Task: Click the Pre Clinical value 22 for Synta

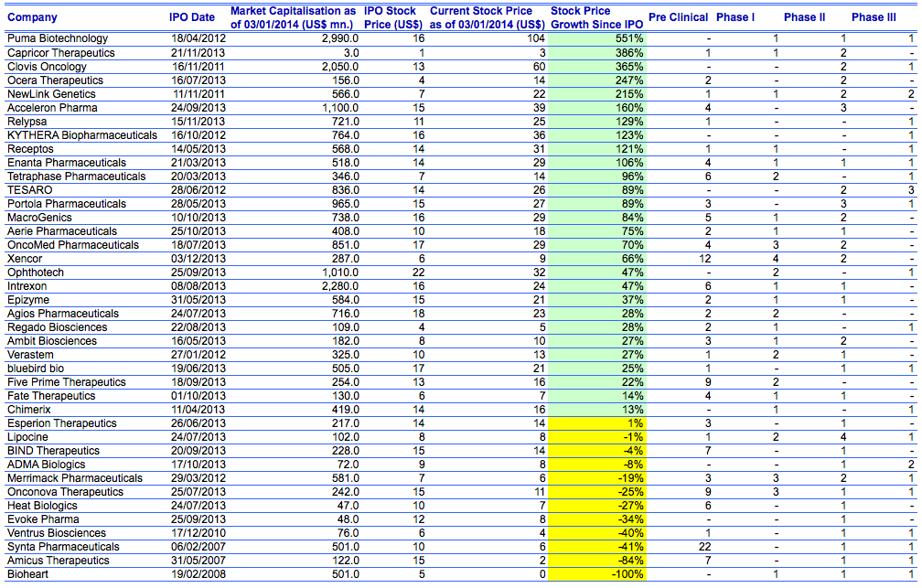Action: pos(709,547)
